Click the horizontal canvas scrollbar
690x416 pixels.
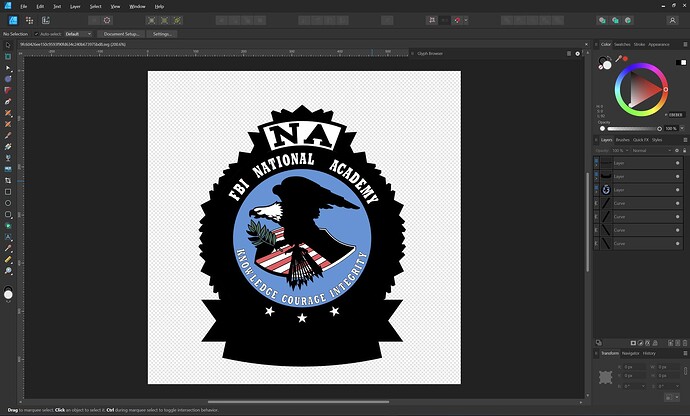click(x=298, y=402)
